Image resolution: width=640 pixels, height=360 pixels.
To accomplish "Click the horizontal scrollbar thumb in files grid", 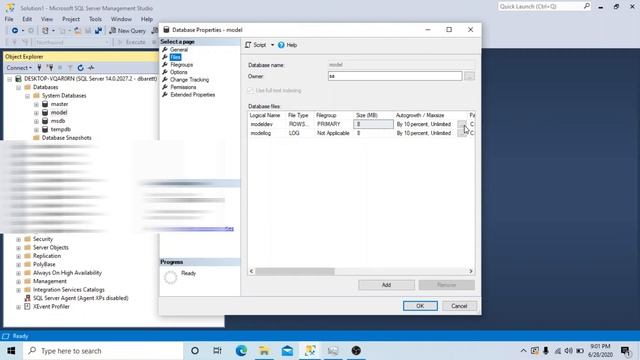I will 295,271.
